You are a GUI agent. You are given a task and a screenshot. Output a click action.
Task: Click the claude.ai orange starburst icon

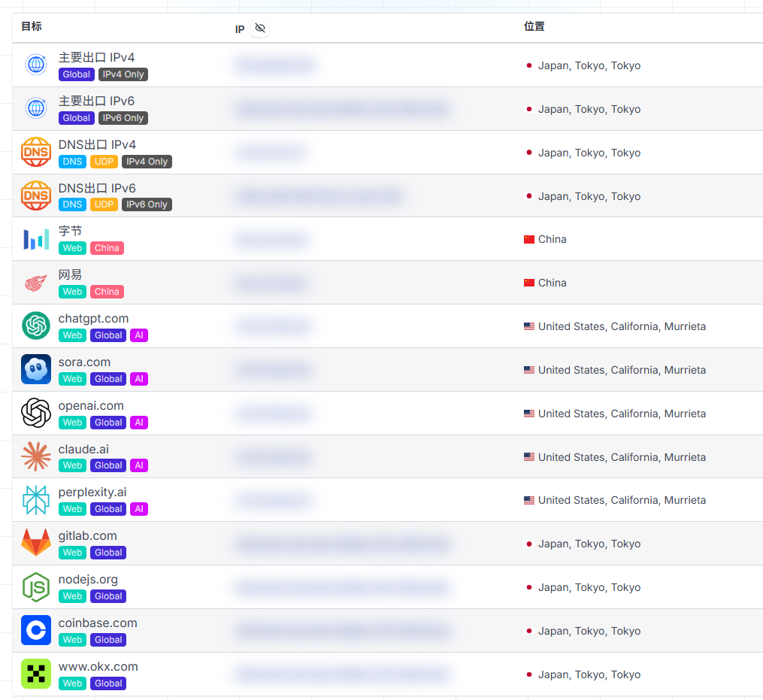[x=36, y=456]
